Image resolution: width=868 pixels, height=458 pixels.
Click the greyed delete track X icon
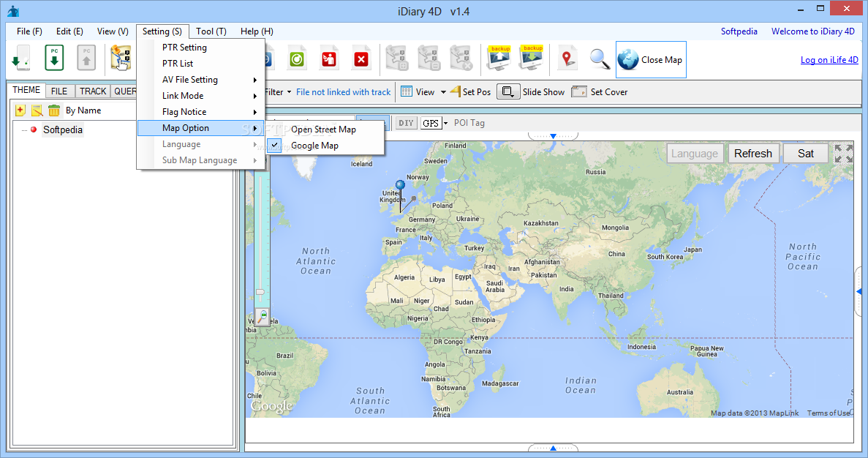tap(461, 59)
